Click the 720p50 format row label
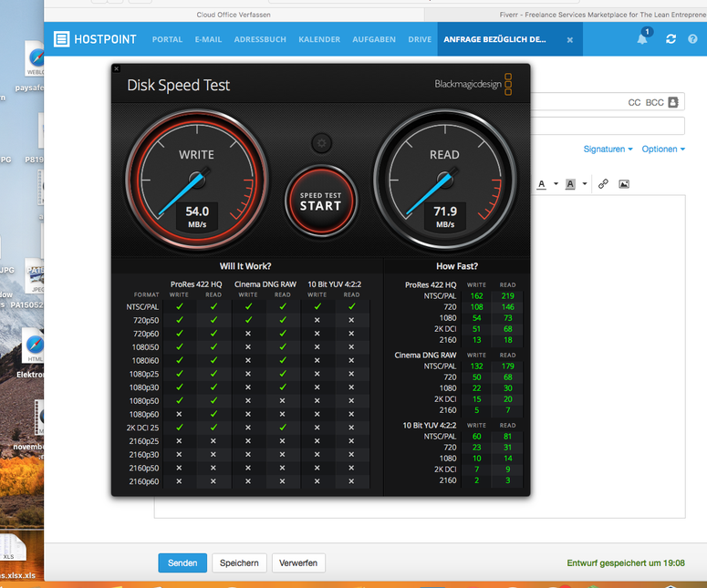707x588 pixels. pyautogui.click(x=146, y=320)
